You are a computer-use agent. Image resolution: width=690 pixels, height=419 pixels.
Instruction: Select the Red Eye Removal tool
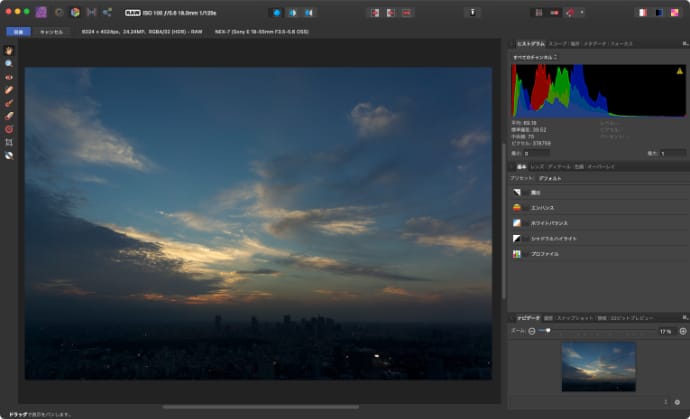9,76
